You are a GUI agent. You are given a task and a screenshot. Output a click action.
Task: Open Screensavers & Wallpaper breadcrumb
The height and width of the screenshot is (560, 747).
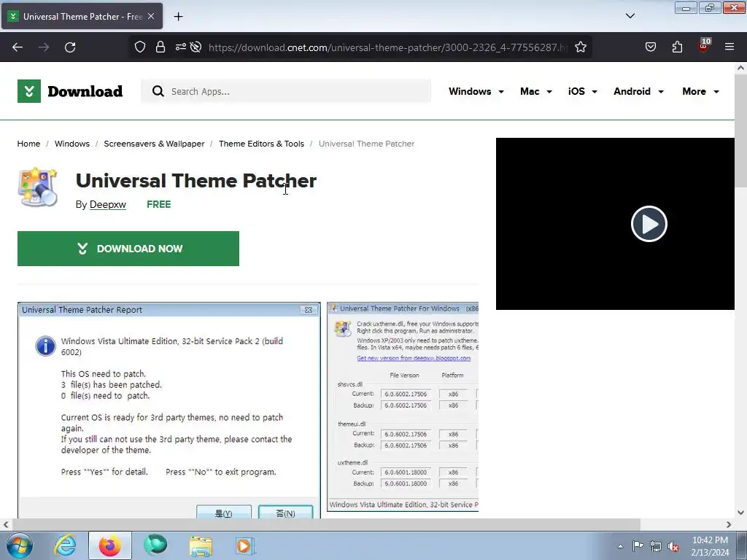point(154,144)
